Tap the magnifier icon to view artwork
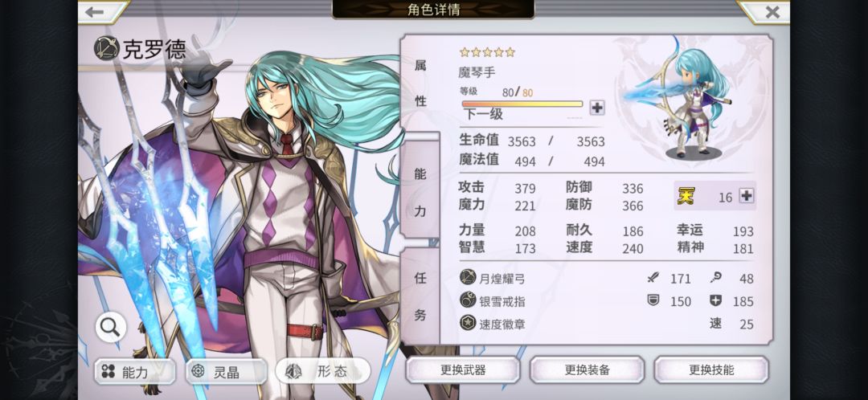Screen dimensions: 868x400 (111, 327)
